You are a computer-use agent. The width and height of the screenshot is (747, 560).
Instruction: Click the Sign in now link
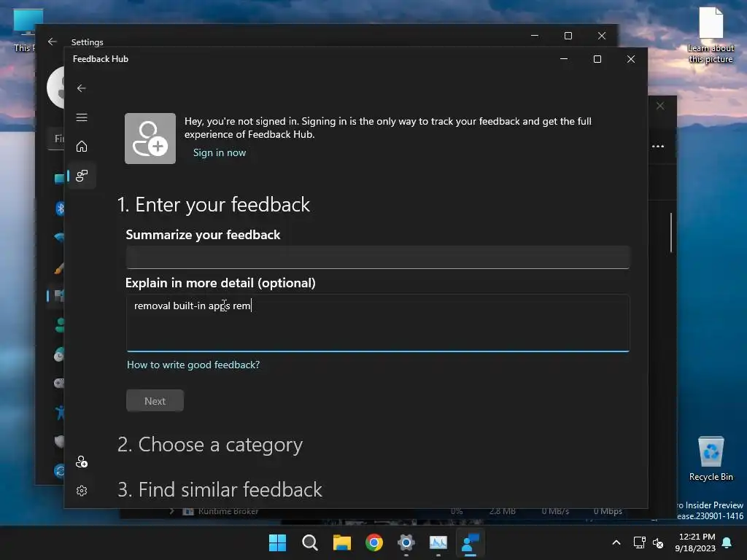219,153
